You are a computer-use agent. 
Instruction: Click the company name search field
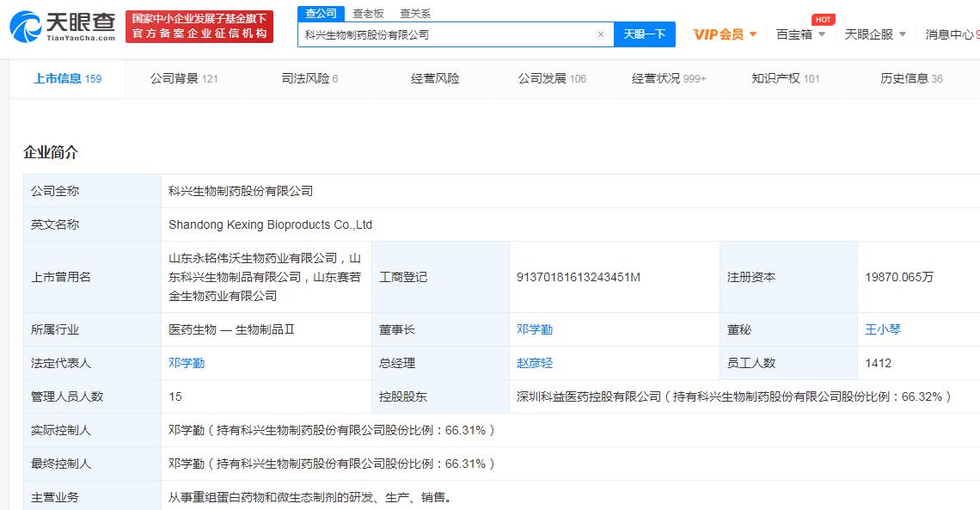point(447,34)
